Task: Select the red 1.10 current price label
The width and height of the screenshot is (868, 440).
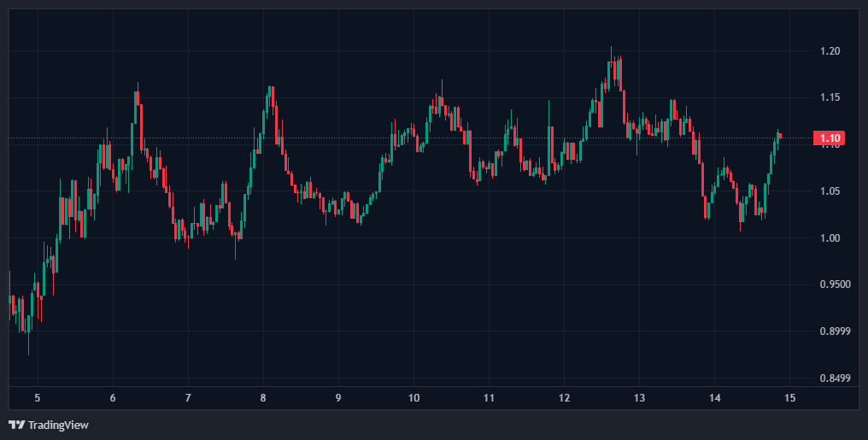Action: [x=830, y=138]
